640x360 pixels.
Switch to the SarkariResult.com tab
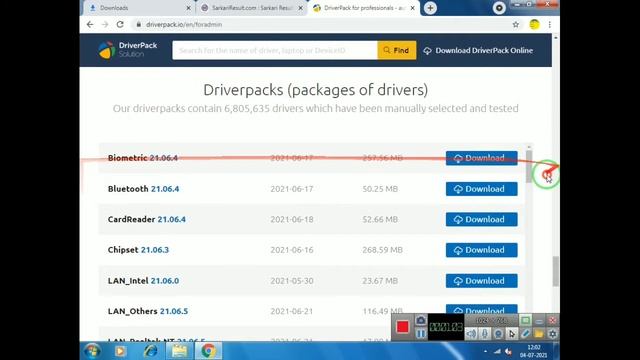(252, 8)
